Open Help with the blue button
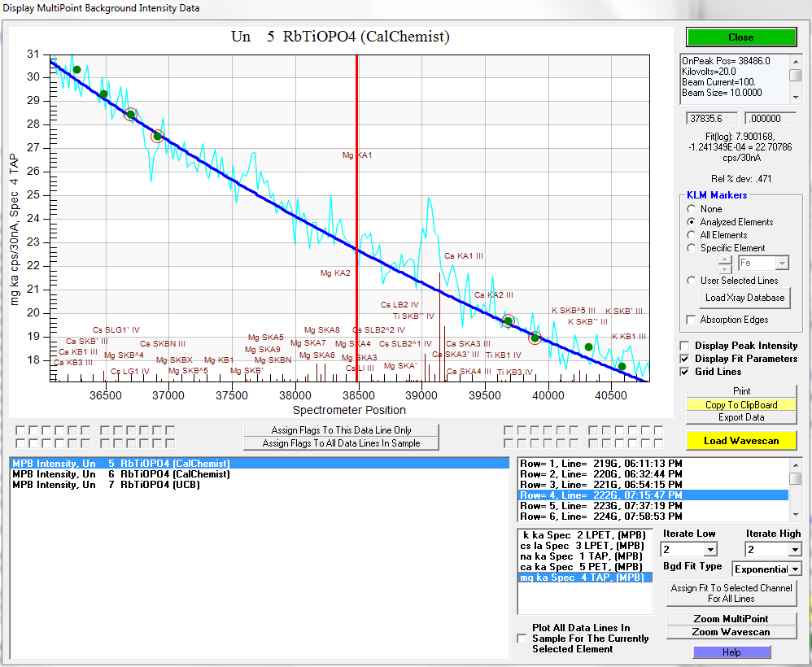This screenshot has width=812, height=667. point(731,652)
